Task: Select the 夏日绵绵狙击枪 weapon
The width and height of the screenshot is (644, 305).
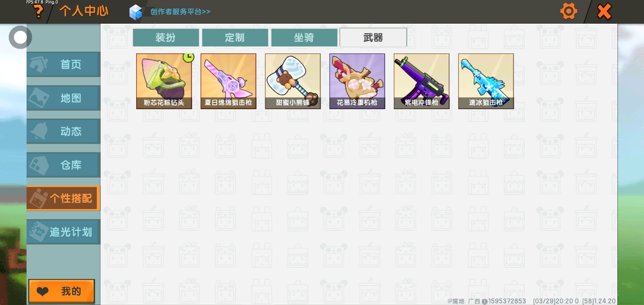Action: click(228, 81)
